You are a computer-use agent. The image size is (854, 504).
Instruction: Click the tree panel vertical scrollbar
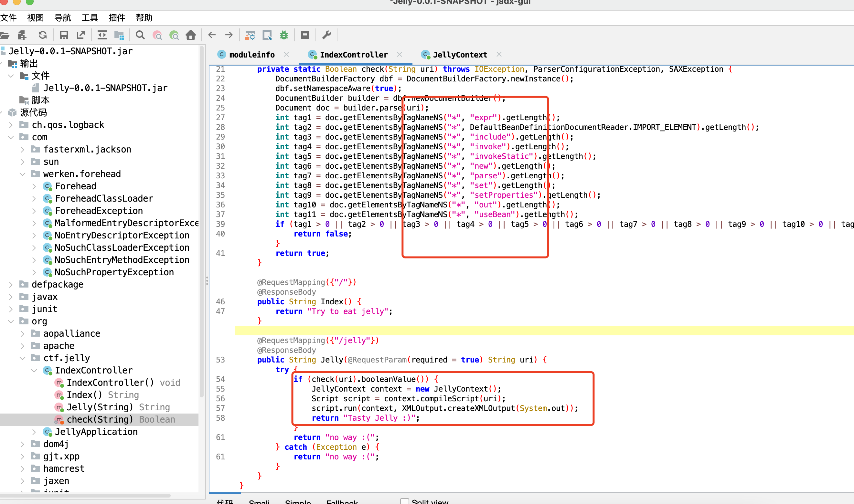[202, 221]
